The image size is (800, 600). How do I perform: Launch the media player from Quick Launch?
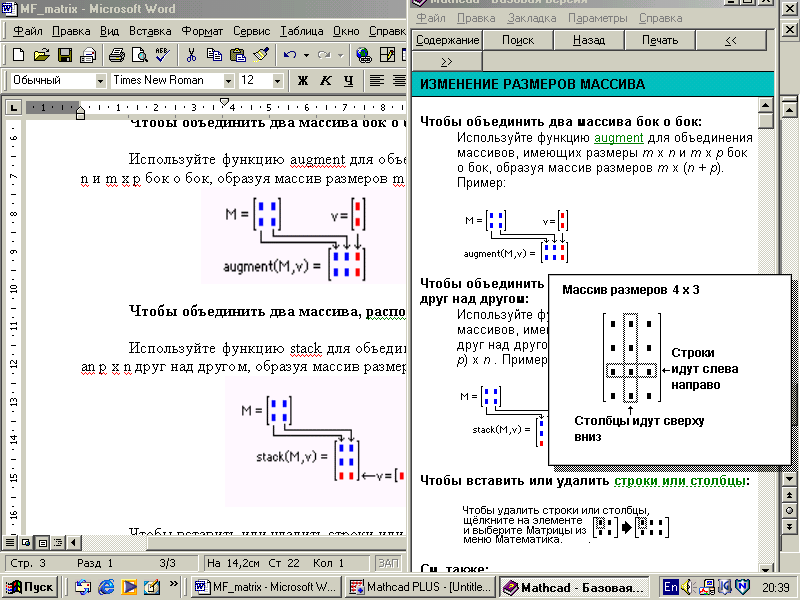[x=129, y=587]
